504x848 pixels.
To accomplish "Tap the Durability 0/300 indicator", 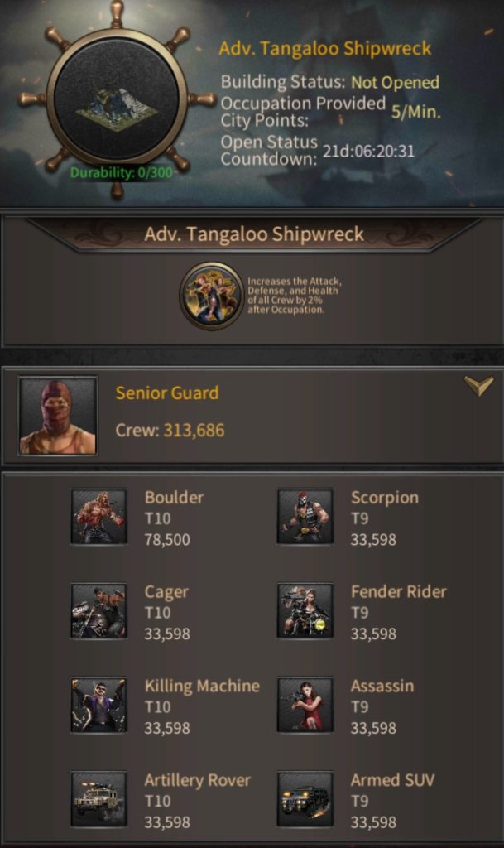I will (x=121, y=173).
